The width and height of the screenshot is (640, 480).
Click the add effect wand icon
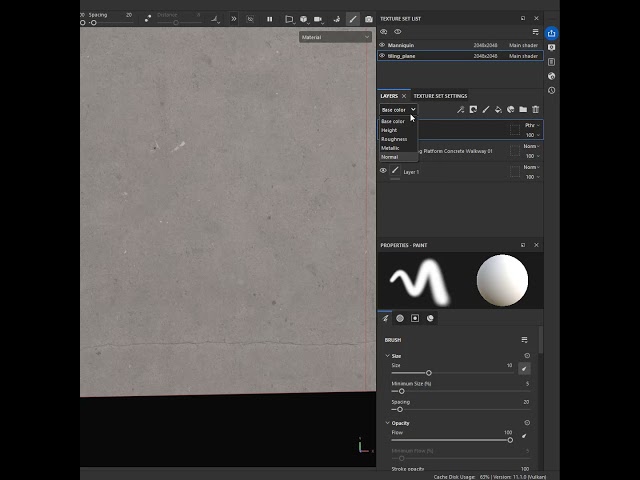tap(460, 109)
